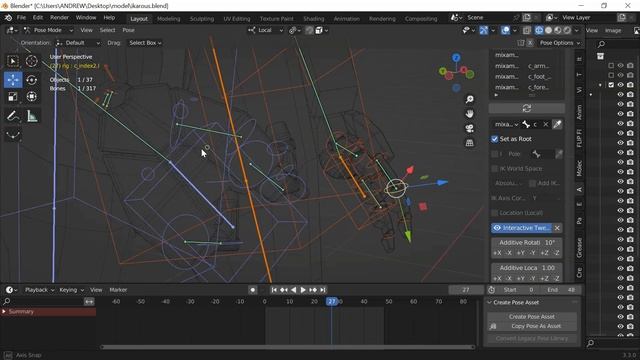Jump to start frame playback icon

[274, 290]
